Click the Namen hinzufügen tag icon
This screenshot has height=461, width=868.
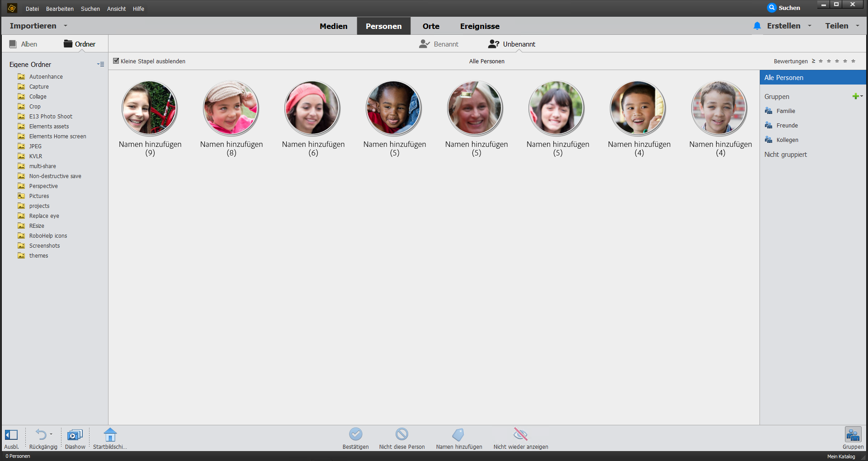point(458,434)
